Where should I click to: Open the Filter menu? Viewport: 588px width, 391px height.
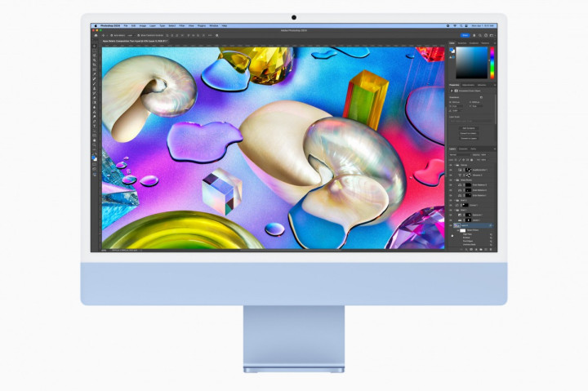pos(180,25)
